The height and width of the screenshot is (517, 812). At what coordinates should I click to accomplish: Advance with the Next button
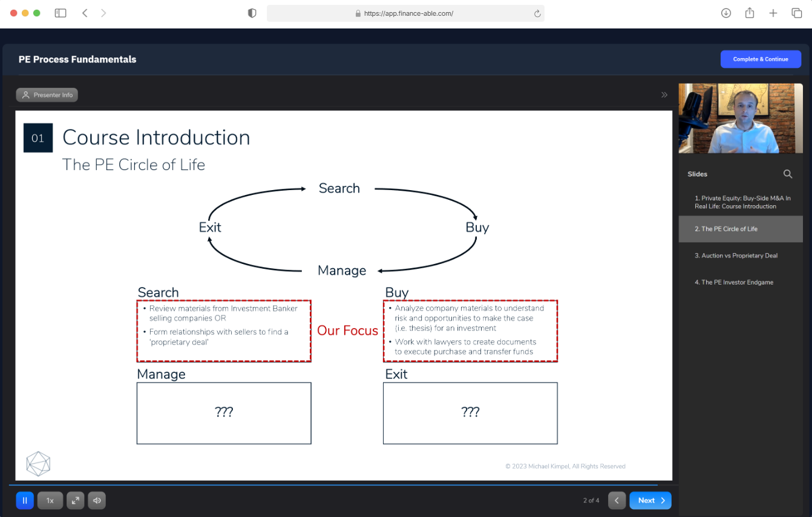(x=650, y=501)
